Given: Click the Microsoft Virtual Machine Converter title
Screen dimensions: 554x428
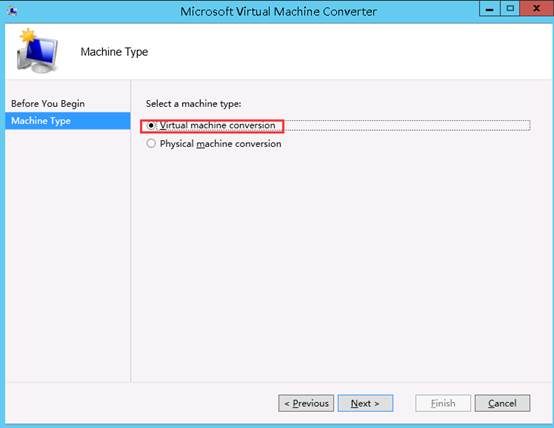Looking at the screenshot, I should 278,11.
